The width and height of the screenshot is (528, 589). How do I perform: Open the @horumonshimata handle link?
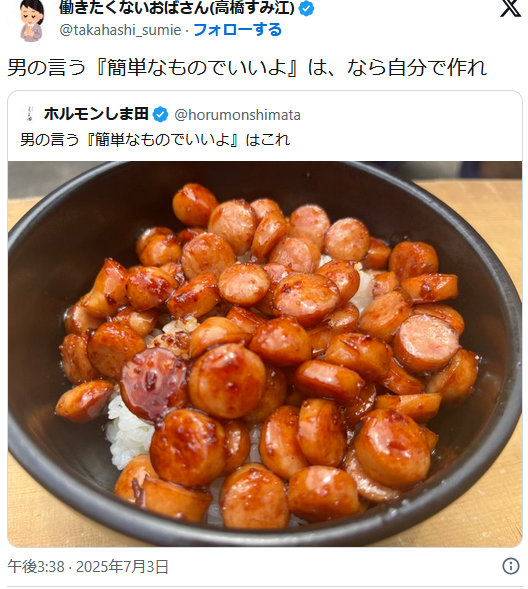(x=237, y=115)
